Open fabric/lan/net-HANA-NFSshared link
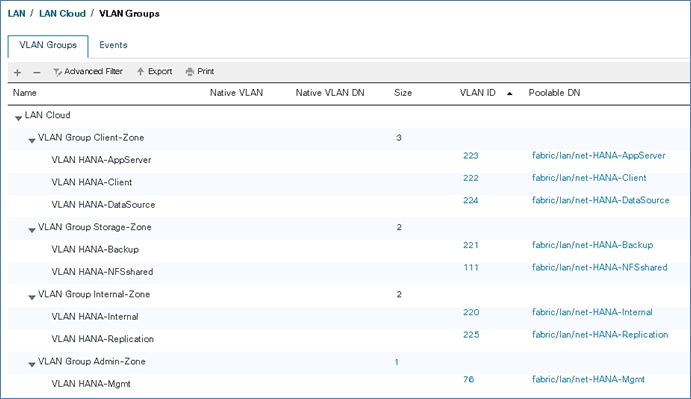691x399 pixels. [x=600, y=268]
